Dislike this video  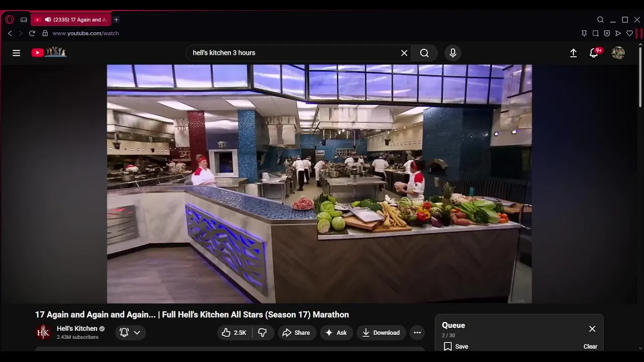tap(263, 332)
